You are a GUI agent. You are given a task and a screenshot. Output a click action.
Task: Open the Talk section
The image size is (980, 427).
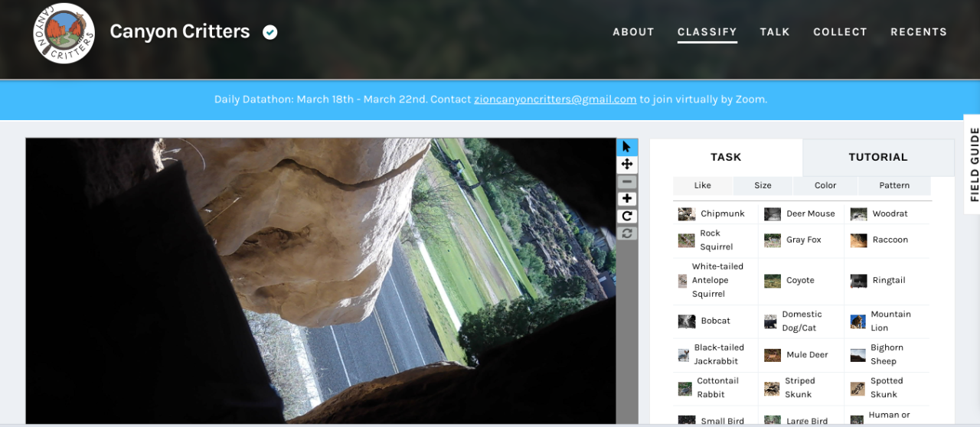click(775, 32)
